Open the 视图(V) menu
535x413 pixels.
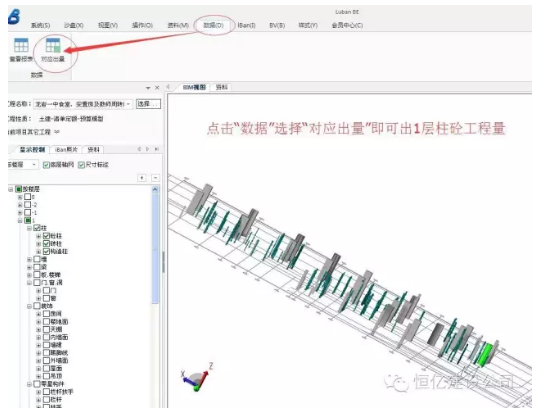click(108, 26)
